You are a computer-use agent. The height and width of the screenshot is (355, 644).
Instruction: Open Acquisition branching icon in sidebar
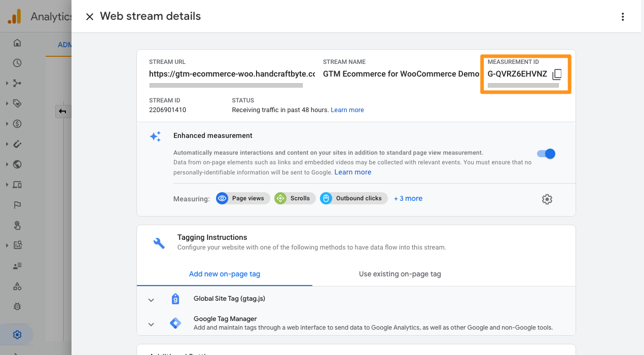[17, 83]
